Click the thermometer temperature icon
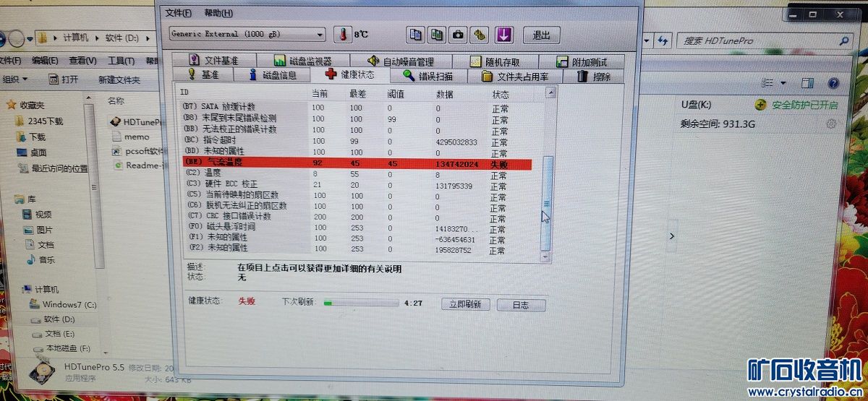 click(x=342, y=35)
